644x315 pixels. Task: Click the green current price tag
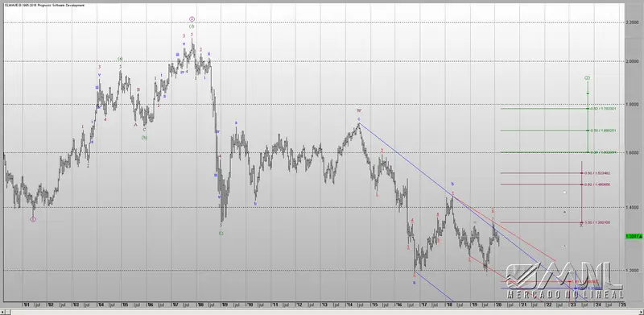pos(634,237)
